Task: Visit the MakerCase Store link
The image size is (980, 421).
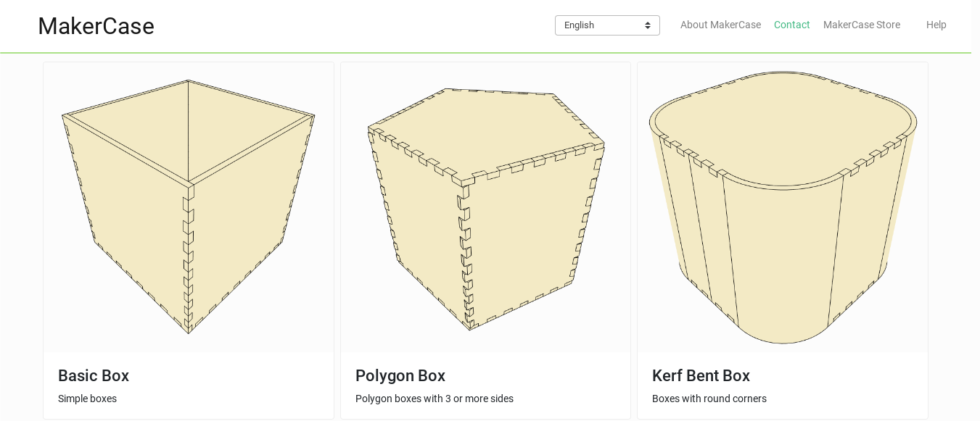Action: (x=861, y=25)
